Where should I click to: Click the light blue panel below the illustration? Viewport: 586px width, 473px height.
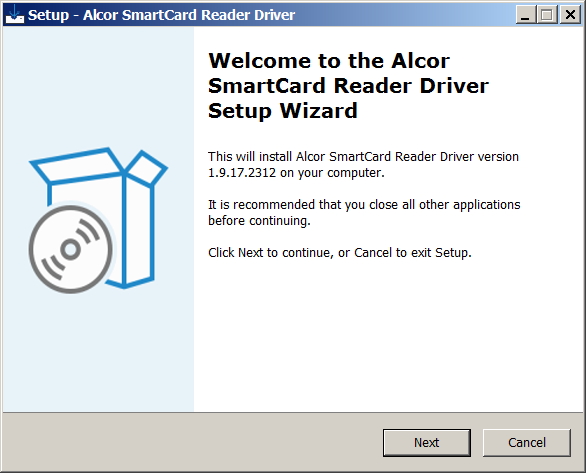tap(98, 351)
